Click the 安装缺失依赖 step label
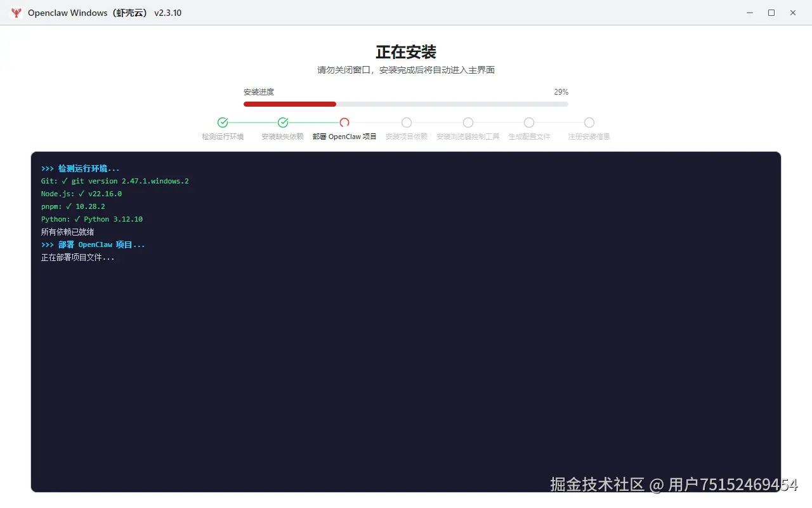The height and width of the screenshot is (508, 812). pyautogui.click(x=283, y=137)
